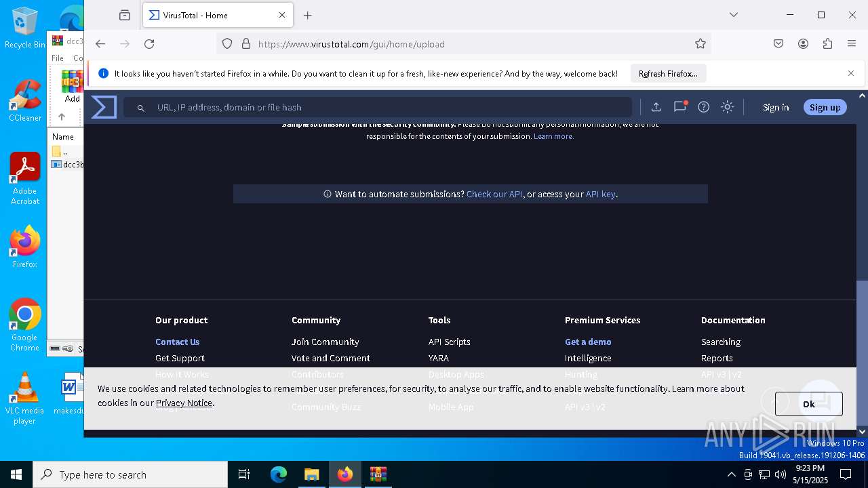
Task: Toggle the light/dark theme icon
Action: point(727,107)
